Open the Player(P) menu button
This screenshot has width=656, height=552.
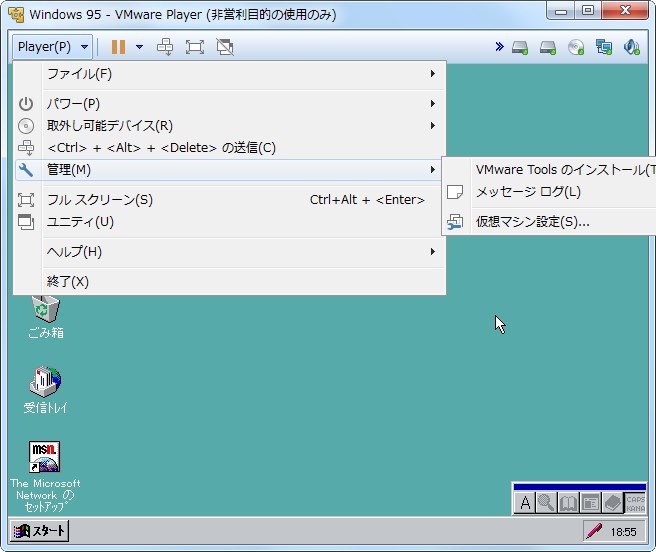pos(52,47)
